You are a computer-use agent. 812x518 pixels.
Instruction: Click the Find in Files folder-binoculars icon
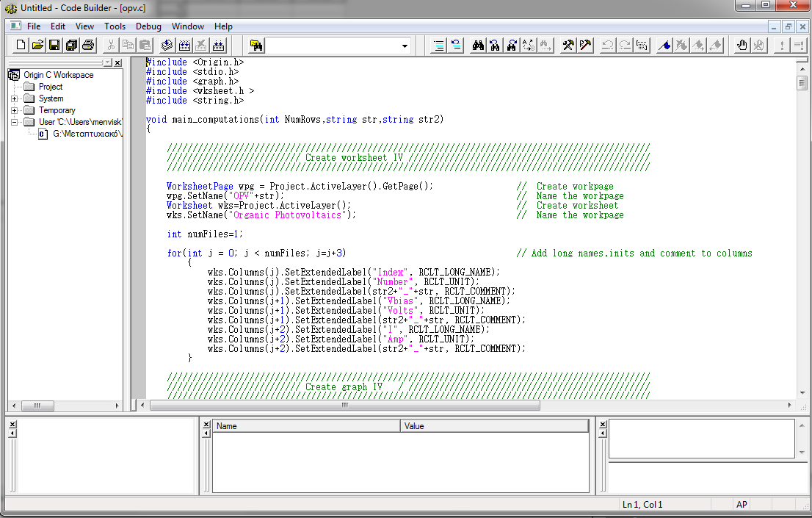click(256, 45)
